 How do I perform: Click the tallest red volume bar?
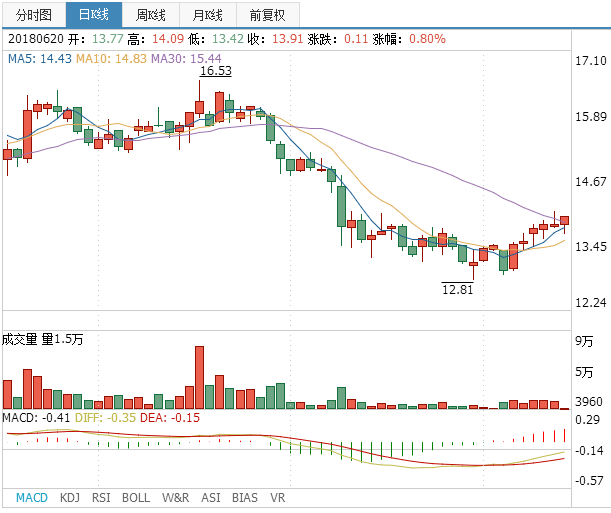[199, 377]
